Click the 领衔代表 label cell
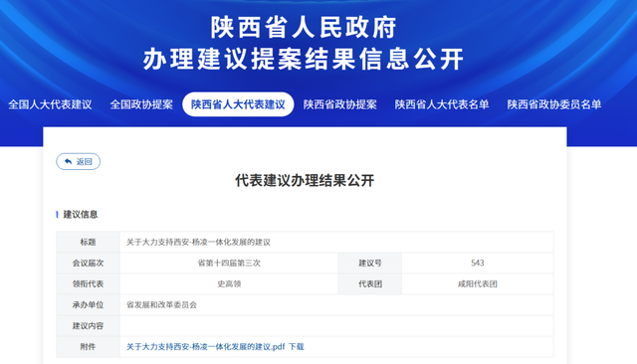Viewport: 637px width, 364px height. point(88,284)
